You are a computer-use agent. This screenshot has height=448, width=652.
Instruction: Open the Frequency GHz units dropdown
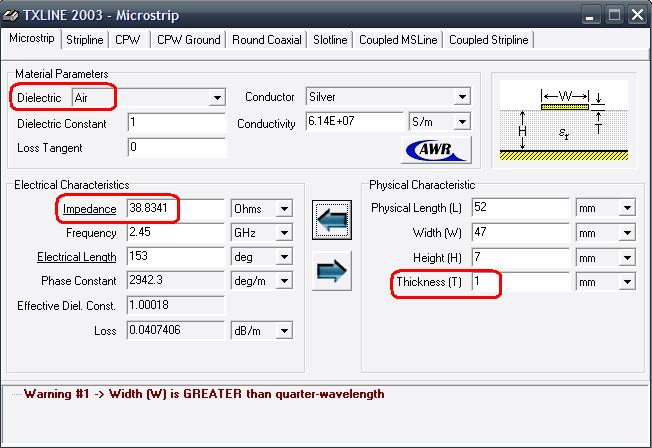[284, 233]
